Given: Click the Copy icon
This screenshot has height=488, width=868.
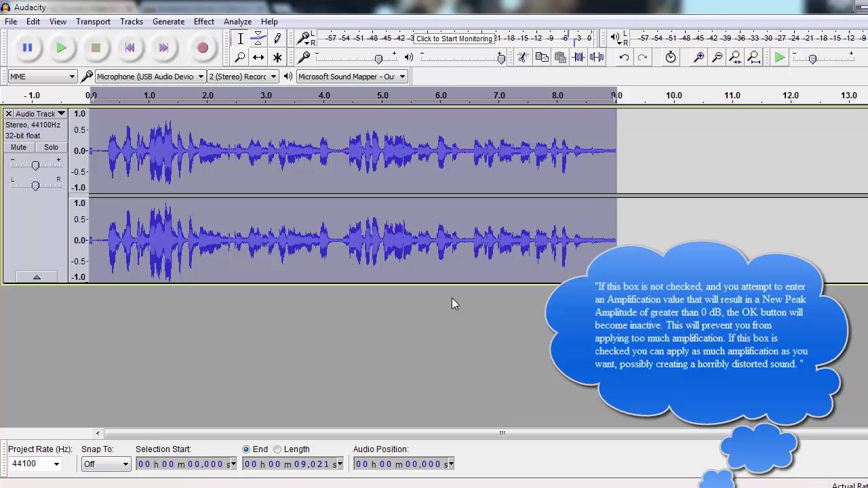Looking at the screenshot, I should tap(541, 58).
